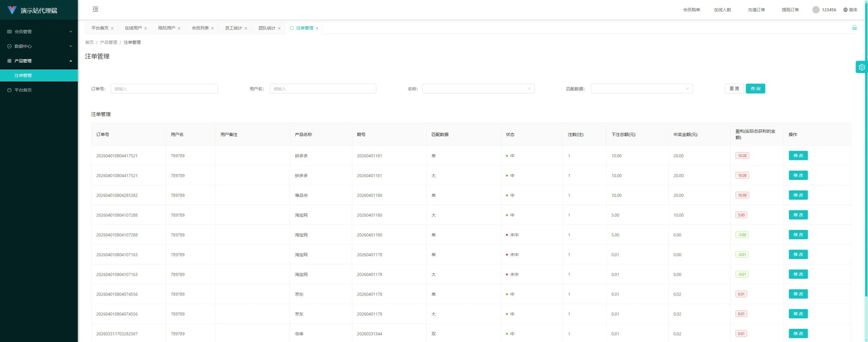The height and width of the screenshot is (342, 868).
Task: Click 修改 for the 唯品会 order row
Action: (798, 195)
